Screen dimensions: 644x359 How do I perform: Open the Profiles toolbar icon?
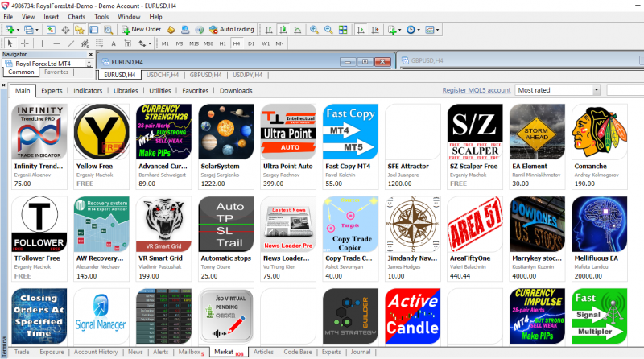[29, 30]
